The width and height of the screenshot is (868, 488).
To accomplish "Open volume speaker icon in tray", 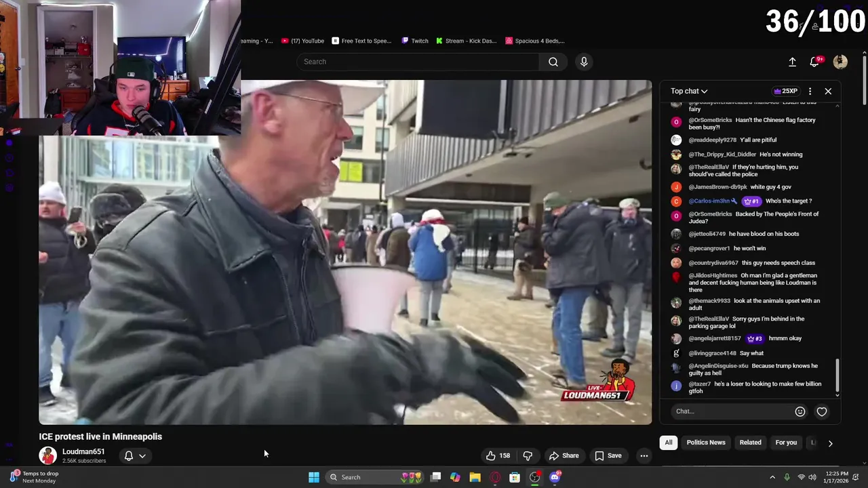I will click(x=812, y=477).
